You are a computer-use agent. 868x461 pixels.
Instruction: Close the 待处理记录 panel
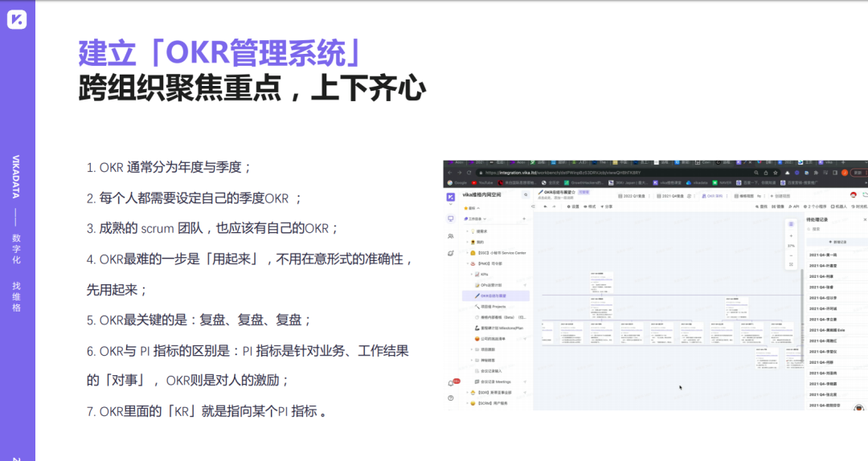point(865,219)
